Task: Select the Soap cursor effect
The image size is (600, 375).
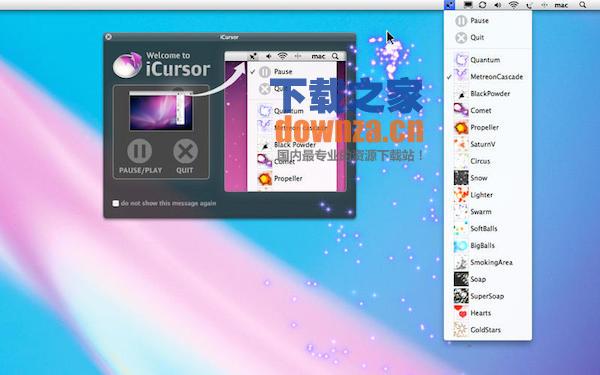Action: pos(488,279)
